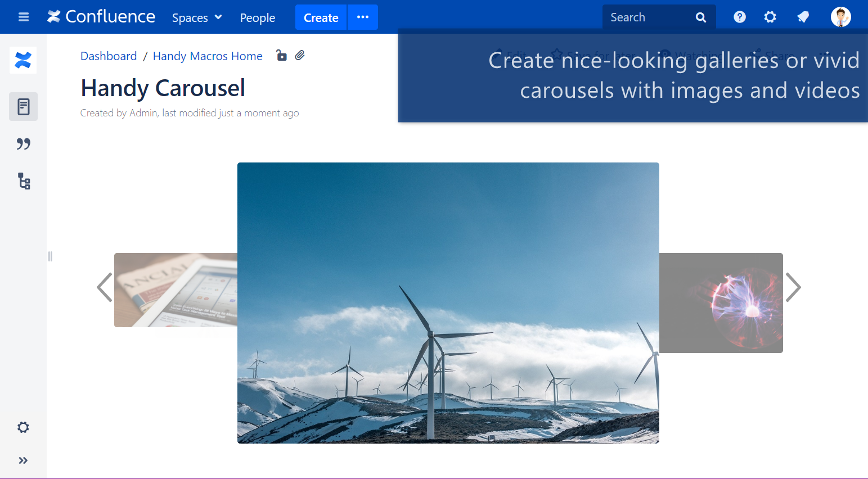
Task: Open the page tree icon in sidebar
Action: click(x=24, y=181)
